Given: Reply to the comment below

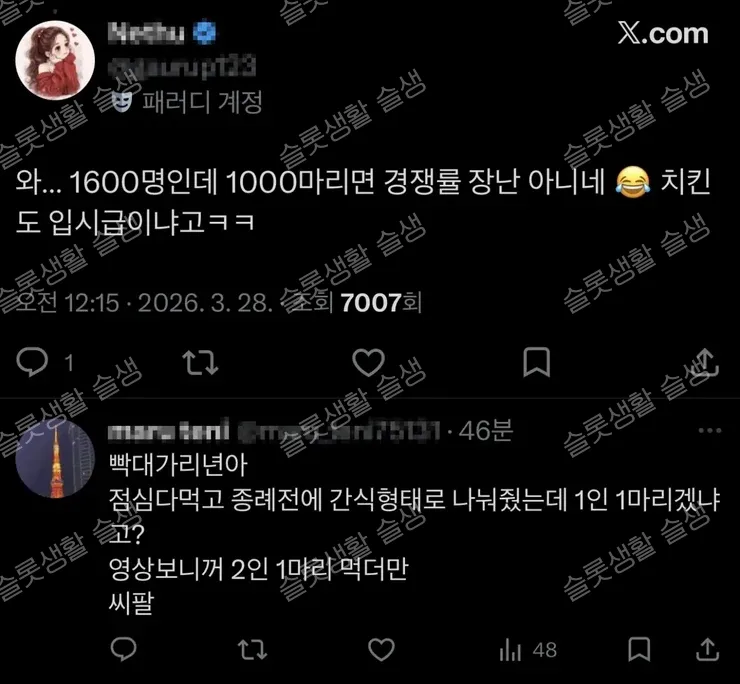Looking at the screenshot, I should point(124,649).
